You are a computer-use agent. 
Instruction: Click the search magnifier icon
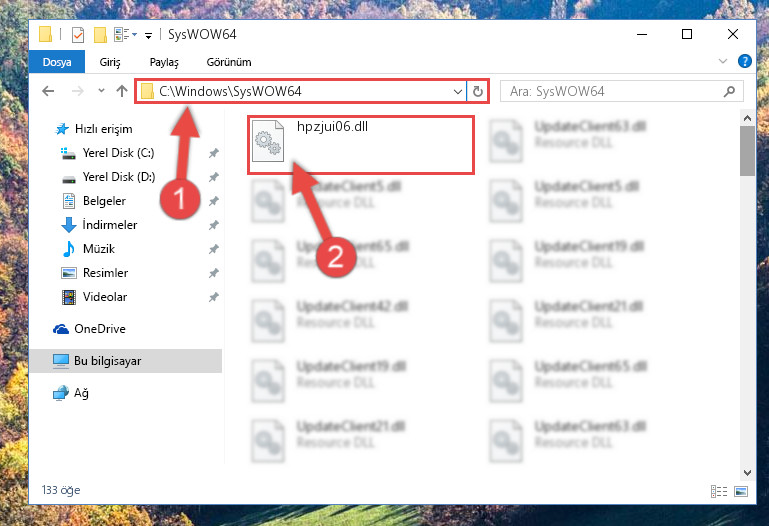click(729, 91)
